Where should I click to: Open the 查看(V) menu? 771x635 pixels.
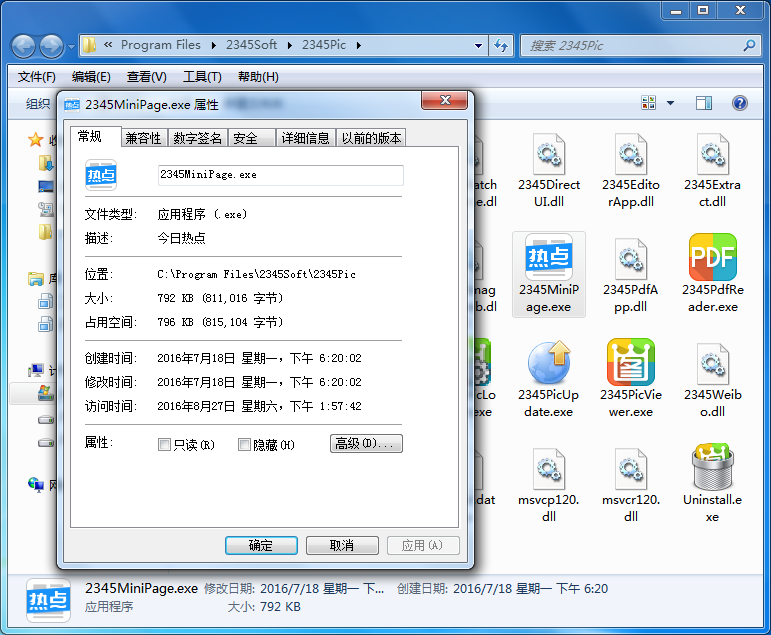[147, 77]
